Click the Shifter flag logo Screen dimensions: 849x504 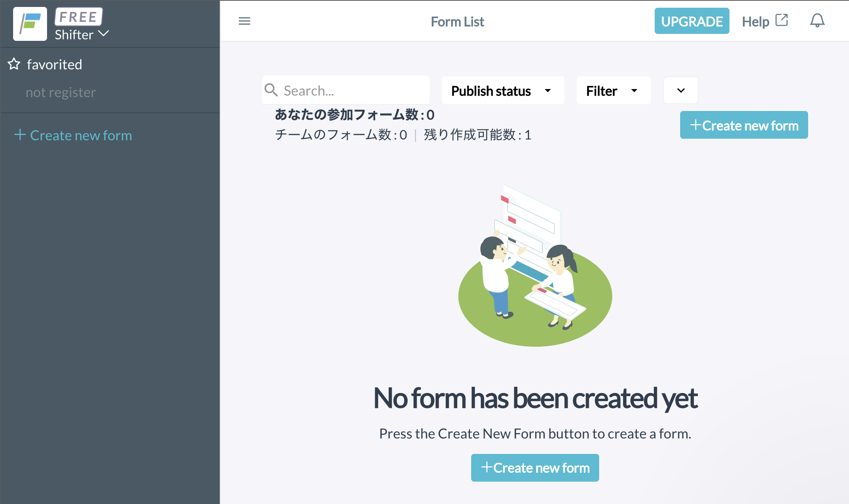pos(30,24)
